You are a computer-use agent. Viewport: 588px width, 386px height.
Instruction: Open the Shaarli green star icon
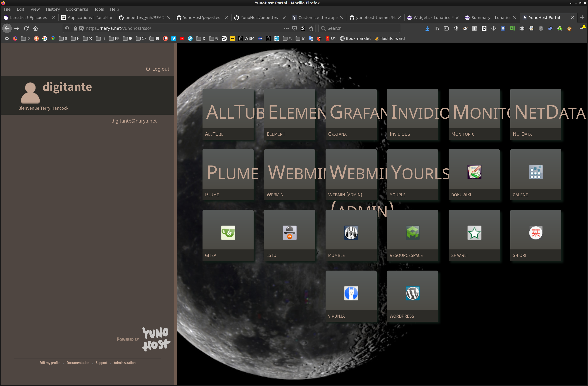[x=474, y=232]
